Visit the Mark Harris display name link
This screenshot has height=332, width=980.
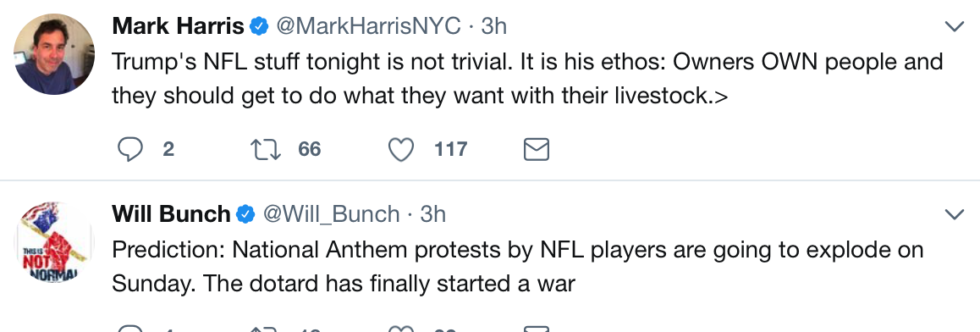[178, 26]
